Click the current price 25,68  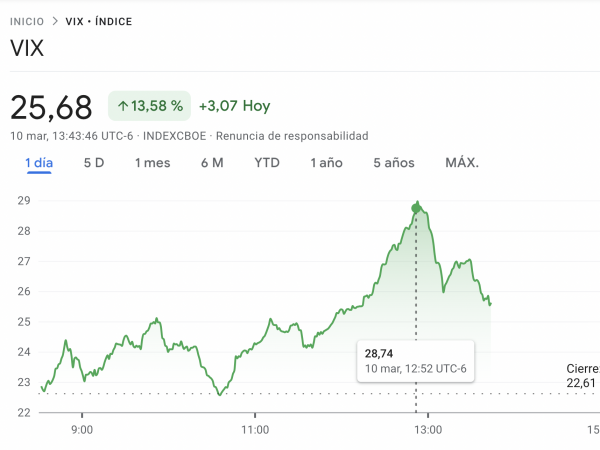51,108
